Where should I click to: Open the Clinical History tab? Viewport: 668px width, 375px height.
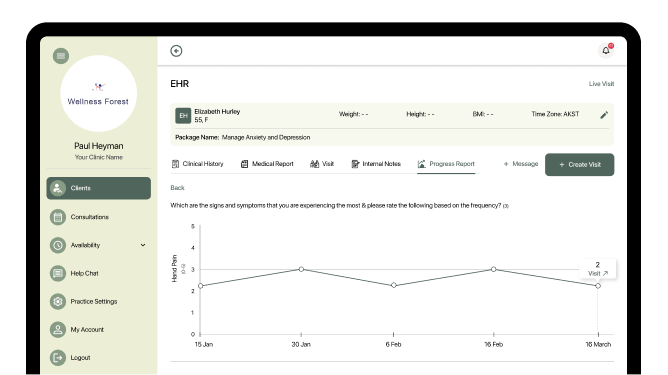point(197,164)
